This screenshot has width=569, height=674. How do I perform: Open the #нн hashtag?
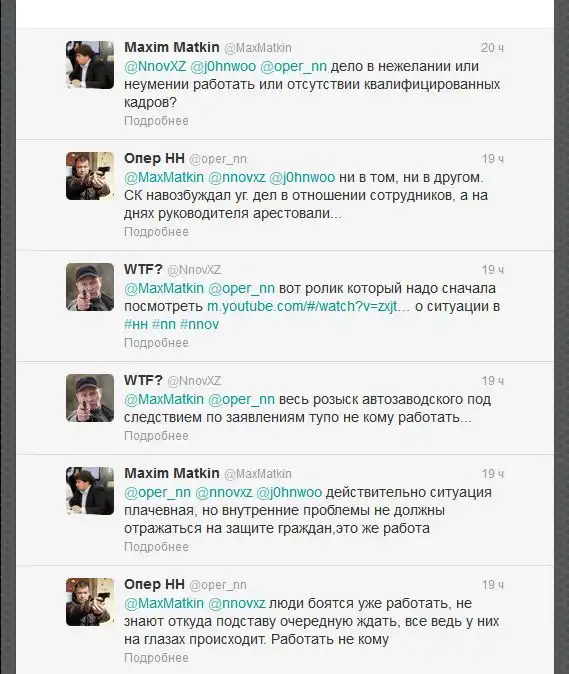click(x=136, y=324)
